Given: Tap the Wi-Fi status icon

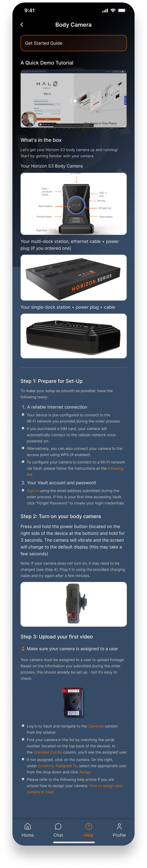Looking at the screenshot, I should [x=113, y=10].
